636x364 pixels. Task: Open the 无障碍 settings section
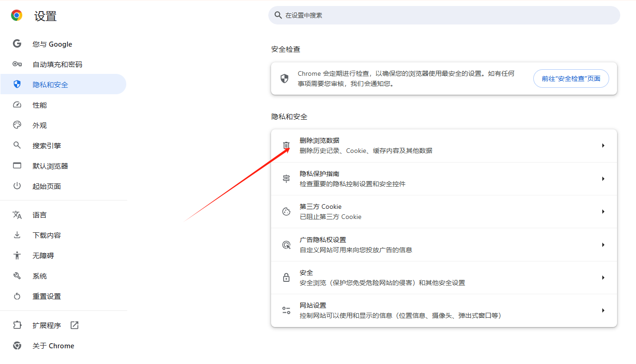coord(63,255)
